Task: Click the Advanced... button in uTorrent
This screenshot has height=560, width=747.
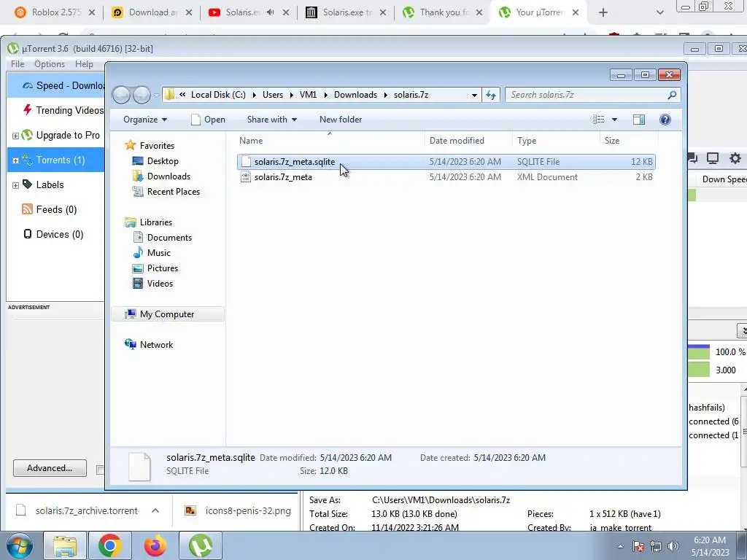Action: click(50, 468)
